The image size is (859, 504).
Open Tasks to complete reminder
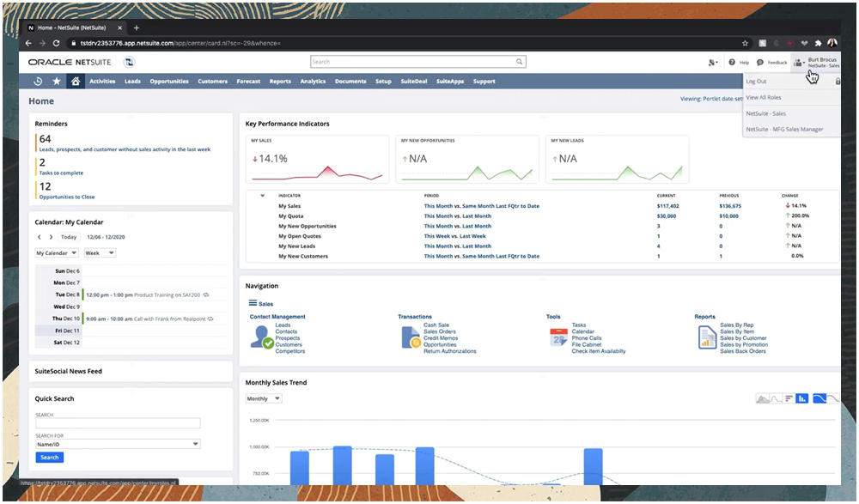61,173
